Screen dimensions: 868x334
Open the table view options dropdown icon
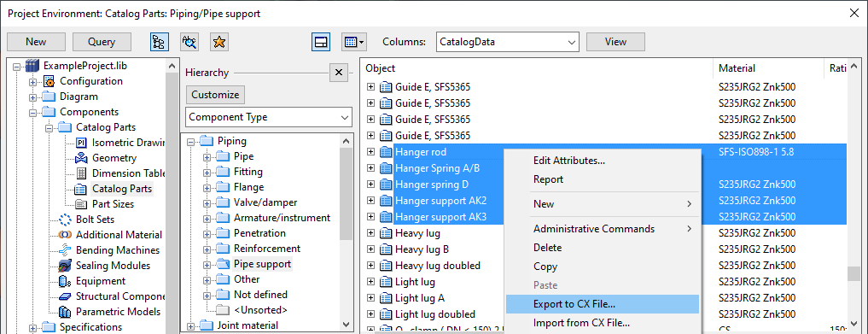[x=353, y=42]
